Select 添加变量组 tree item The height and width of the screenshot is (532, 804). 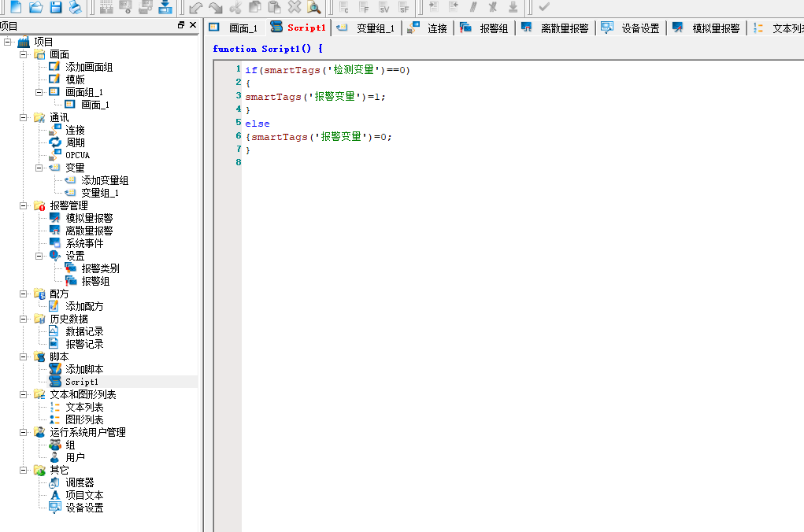105,180
